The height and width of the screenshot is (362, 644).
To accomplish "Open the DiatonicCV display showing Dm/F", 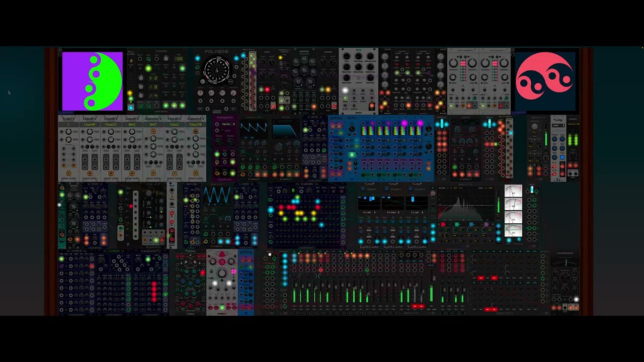I will pos(153,124).
